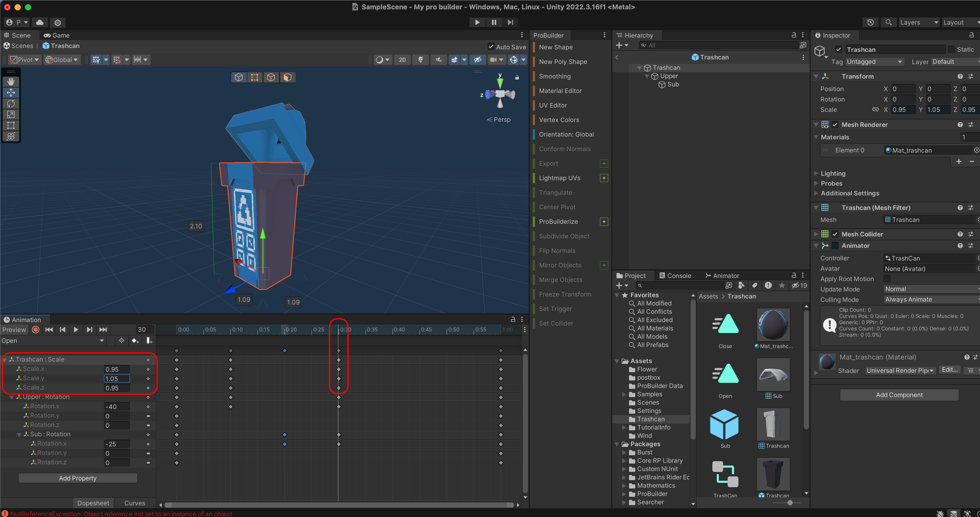The height and width of the screenshot is (517, 980).
Task: Open the Undo History icon
Action: click(870, 22)
